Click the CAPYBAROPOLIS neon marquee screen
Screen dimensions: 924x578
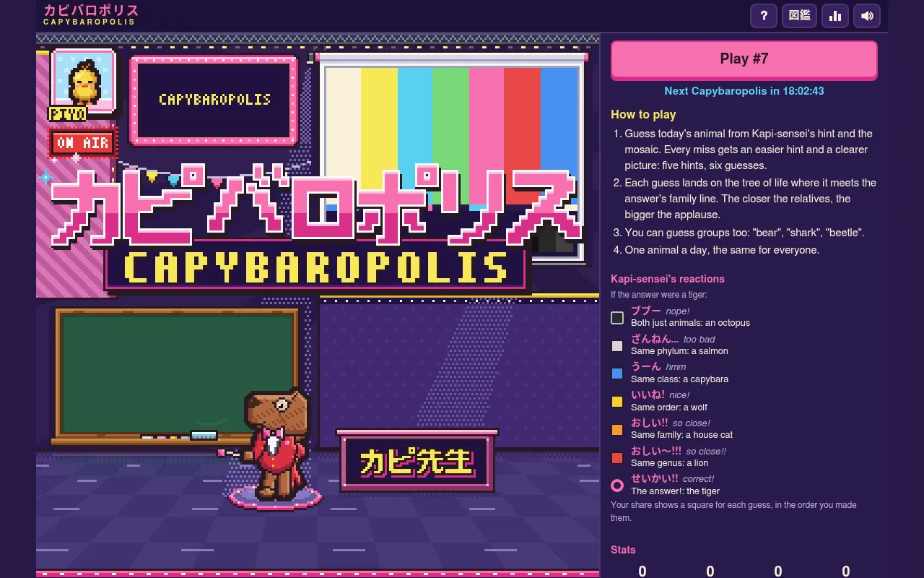point(214,100)
